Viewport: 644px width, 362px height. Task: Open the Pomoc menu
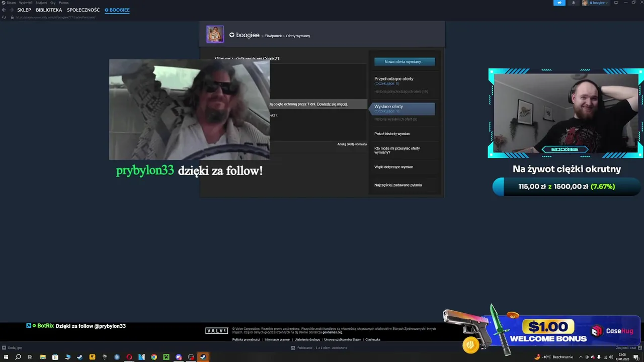(64, 3)
